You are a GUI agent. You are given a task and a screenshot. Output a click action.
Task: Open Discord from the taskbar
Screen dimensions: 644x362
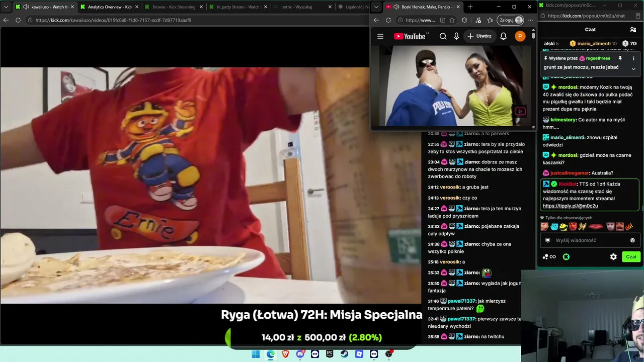click(300, 354)
